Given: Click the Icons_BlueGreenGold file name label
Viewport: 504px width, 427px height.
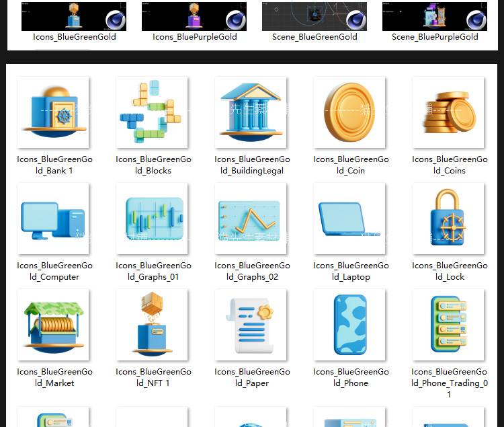Looking at the screenshot, I should [74, 37].
